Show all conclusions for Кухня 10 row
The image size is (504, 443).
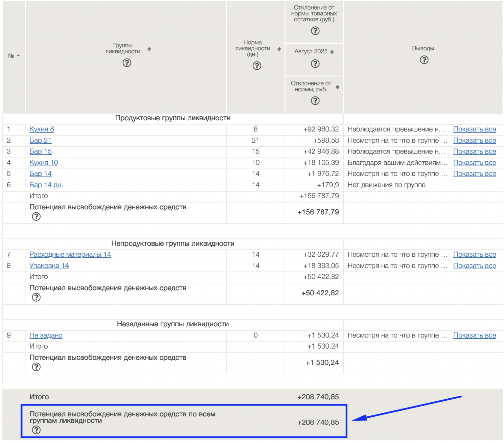pyautogui.click(x=474, y=163)
